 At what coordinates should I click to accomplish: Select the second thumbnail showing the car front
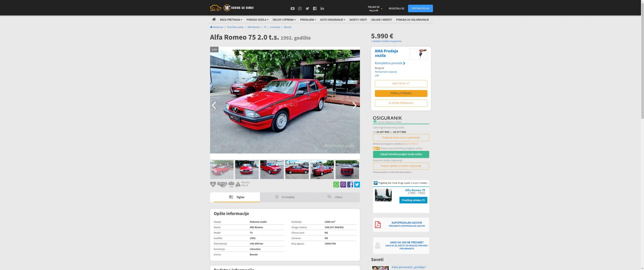tap(247, 170)
